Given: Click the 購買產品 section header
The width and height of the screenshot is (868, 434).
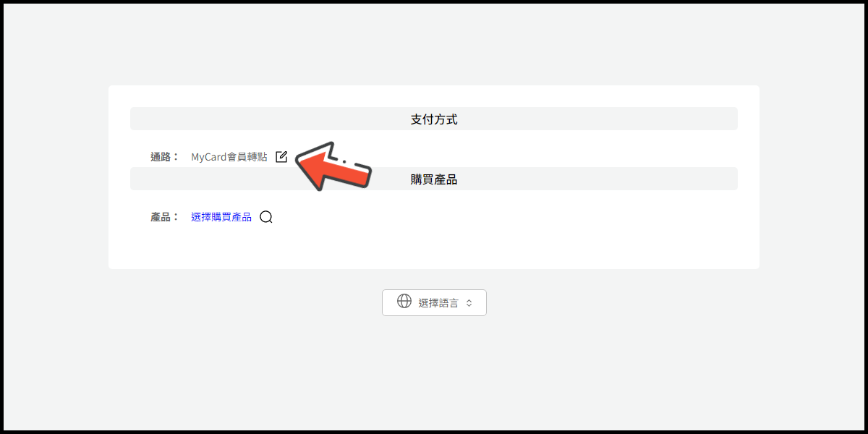Looking at the screenshot, I should 434,179.
